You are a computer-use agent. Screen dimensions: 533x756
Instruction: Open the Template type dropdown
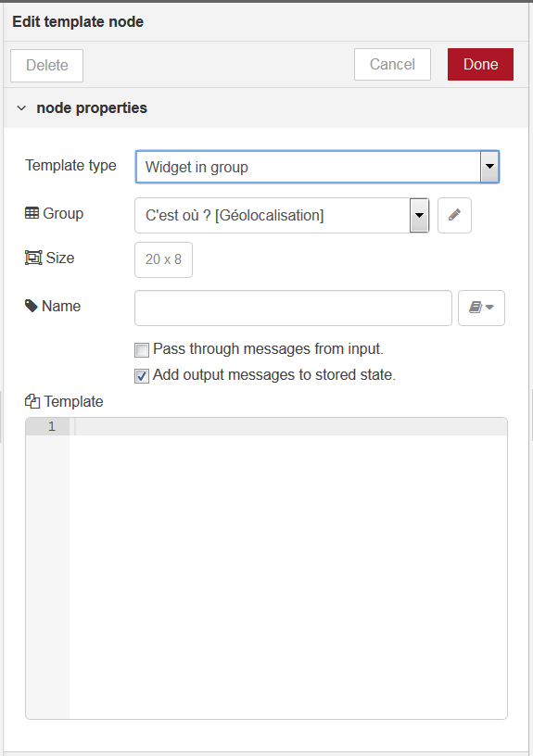coord(317,167)
